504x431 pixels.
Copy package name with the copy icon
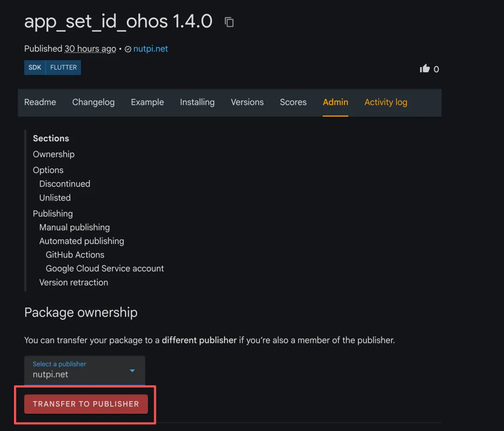tap(229, 22)
